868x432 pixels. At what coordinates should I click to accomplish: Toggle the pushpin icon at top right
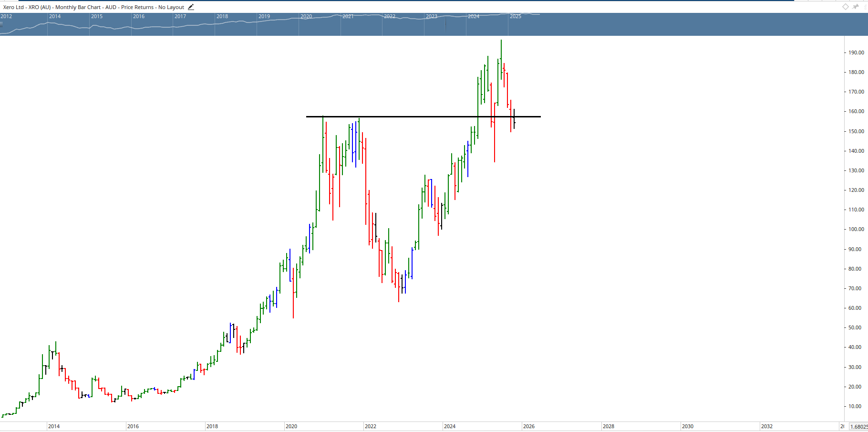(x=856, y=7)
